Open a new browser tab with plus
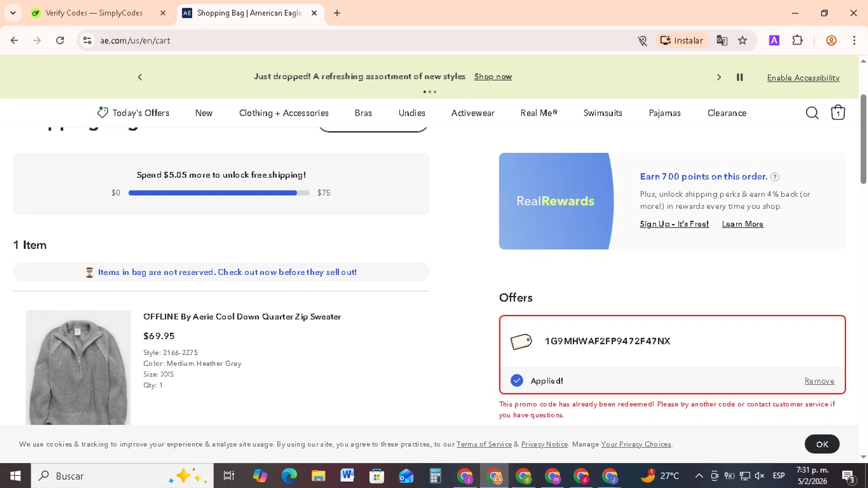Screen dimensions: 868x488 click(x=337, y=13)
